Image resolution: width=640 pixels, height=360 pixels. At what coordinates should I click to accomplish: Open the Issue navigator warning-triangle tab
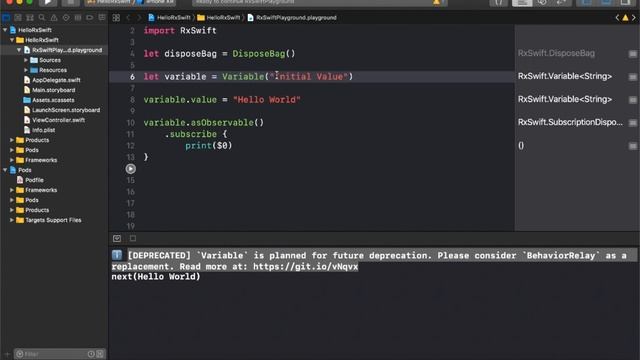click(54, 18)
